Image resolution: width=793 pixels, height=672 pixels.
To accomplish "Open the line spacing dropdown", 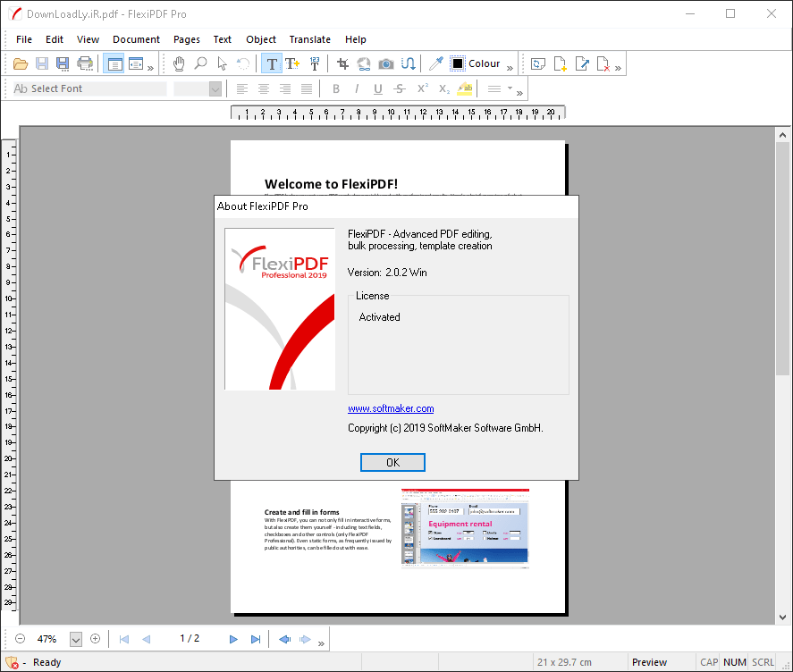I will coord(510,88).
